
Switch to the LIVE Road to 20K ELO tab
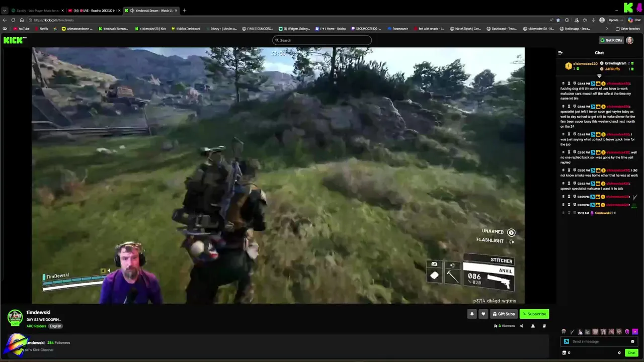point(94,11)
